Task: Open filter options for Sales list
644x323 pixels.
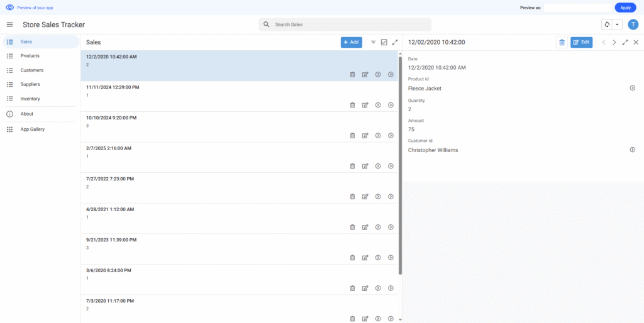Action: coord(373,42)
